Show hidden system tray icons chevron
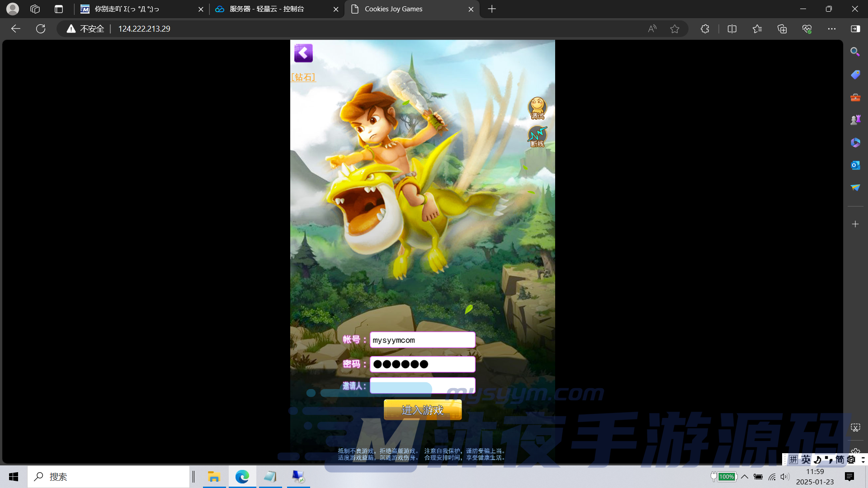 click(745, 477)
